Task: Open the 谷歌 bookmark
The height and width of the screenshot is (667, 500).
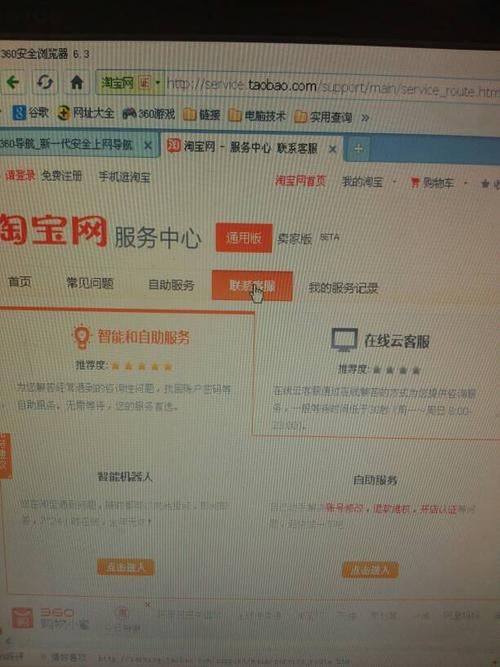Action: coord(30,113)
